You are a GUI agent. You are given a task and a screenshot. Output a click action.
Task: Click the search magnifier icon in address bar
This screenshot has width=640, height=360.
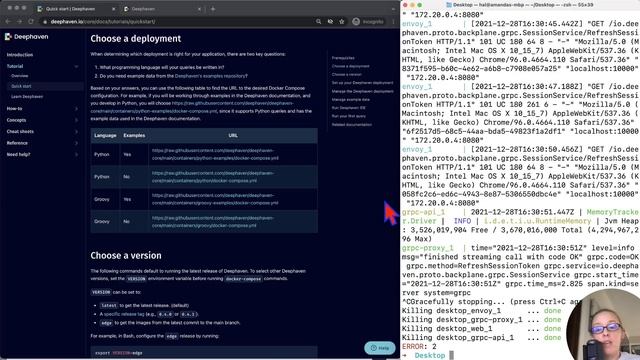click(318, 22)
